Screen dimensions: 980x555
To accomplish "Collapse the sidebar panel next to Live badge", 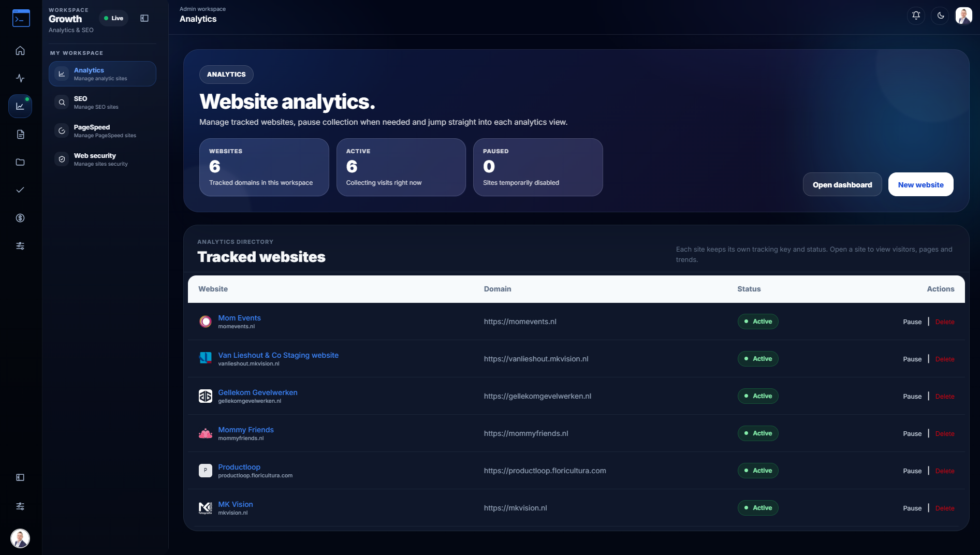I will [144, 18].
